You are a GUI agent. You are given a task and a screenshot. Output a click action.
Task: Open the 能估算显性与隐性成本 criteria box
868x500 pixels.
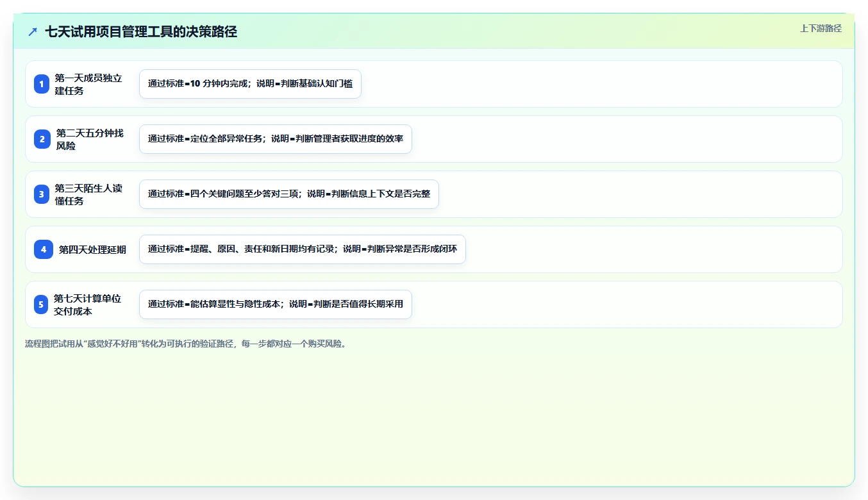[276, 304]
